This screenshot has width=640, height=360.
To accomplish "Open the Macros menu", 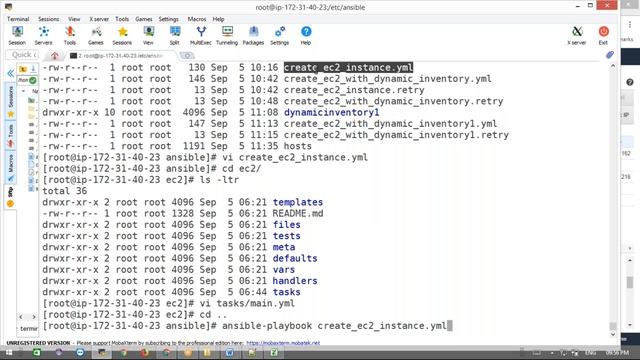I will [x=197, y=19].
